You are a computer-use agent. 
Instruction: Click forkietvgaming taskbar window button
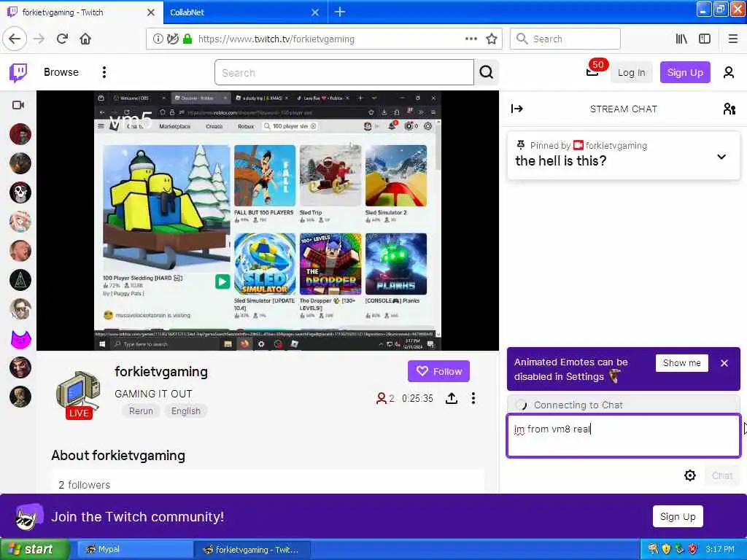252,550
